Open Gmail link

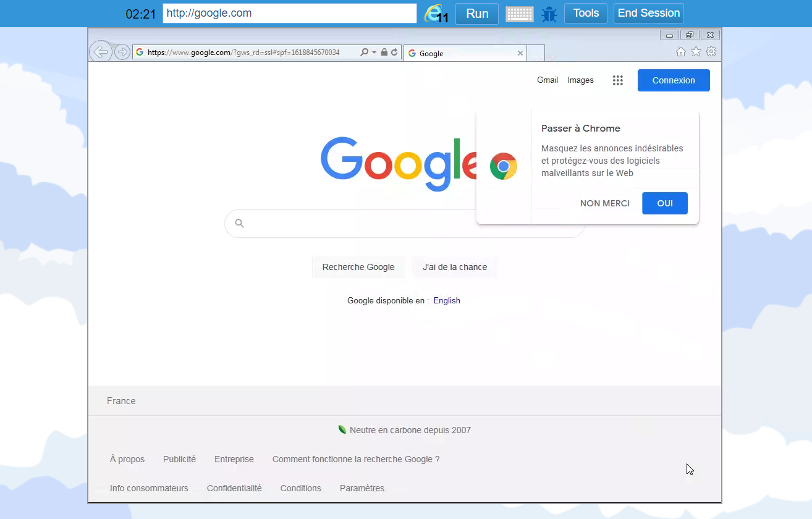(548, 80)
